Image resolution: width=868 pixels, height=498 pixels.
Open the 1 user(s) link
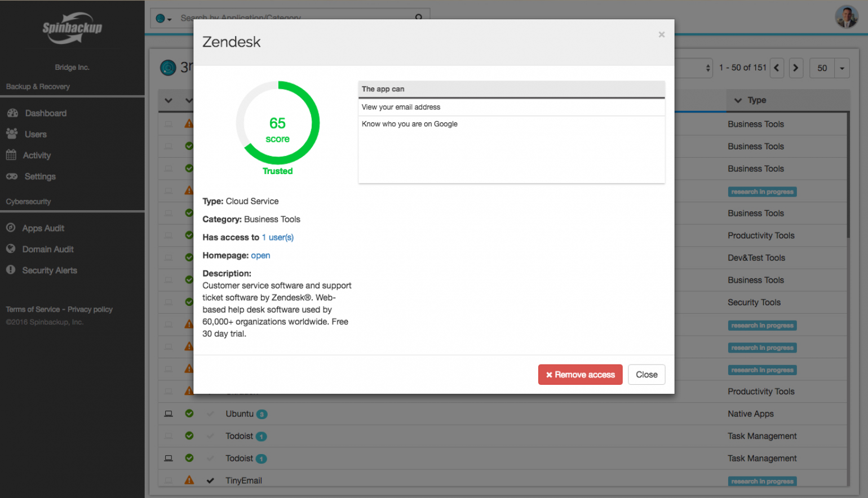tap(278, 237)
